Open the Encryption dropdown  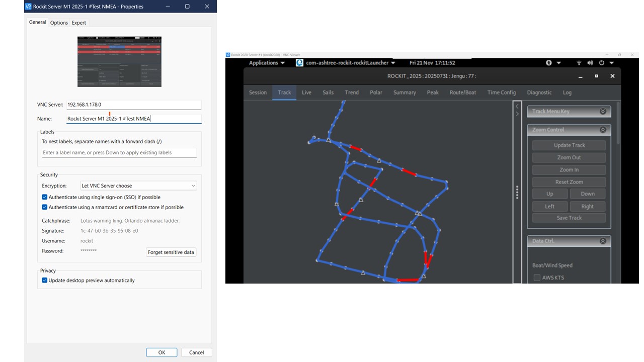click(139, 186)
